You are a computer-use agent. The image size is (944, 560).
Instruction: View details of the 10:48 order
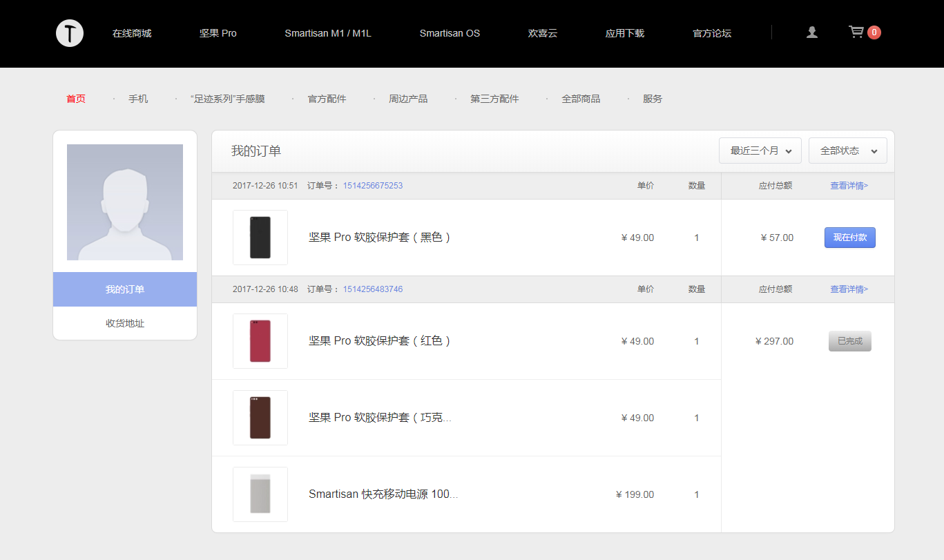click(x=849, y=289)
